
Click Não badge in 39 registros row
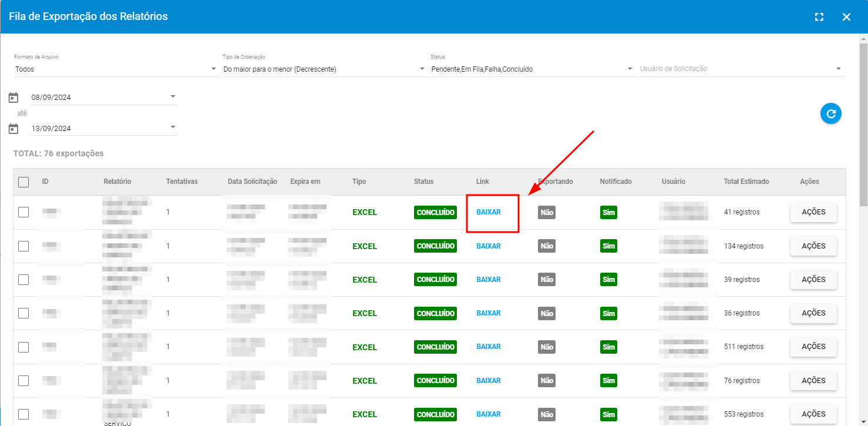click(x=547, y=280)
